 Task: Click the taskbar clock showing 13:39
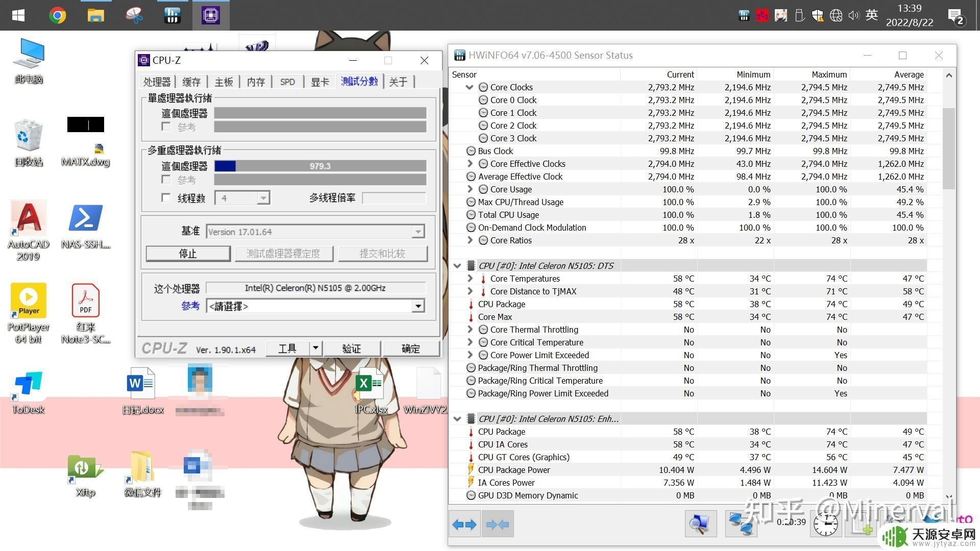[909, 15]
